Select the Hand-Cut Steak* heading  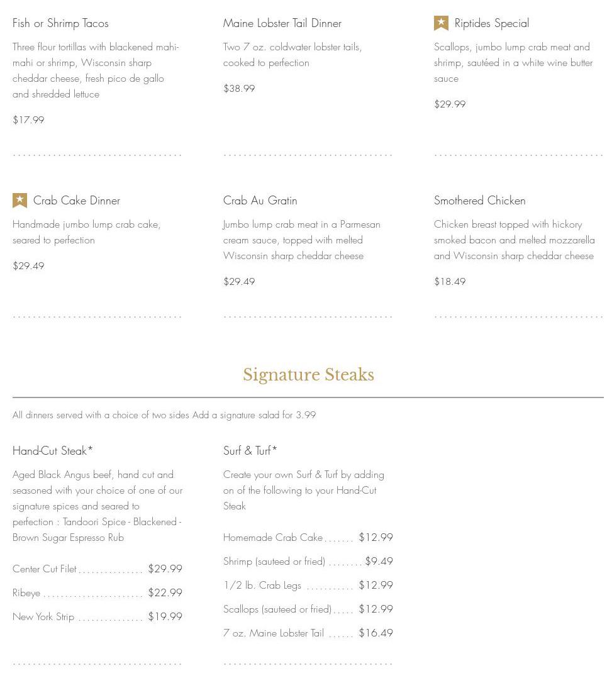click(x=52, y=451)
